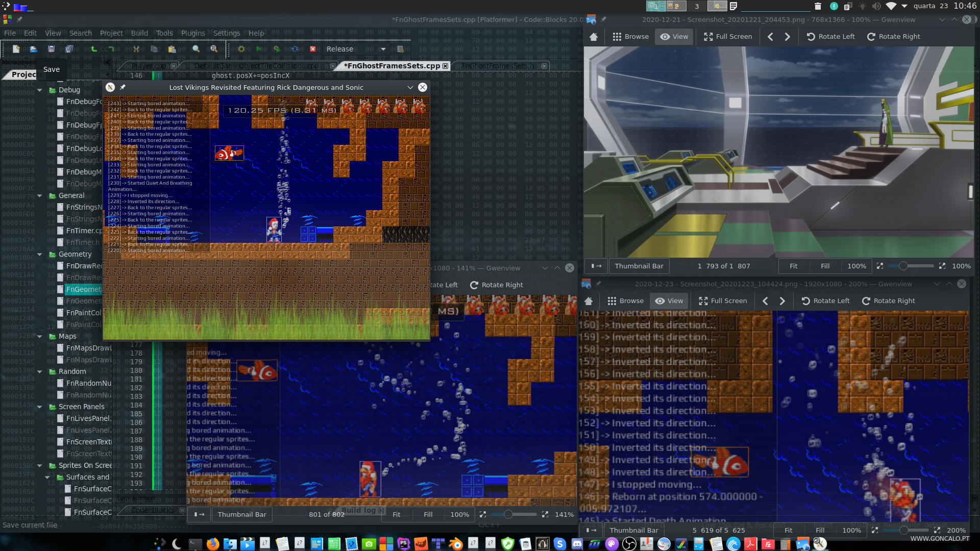This screenshot has width=980, height=551.
Task: Open the Release build target dropdown
Action: (383, 49)
